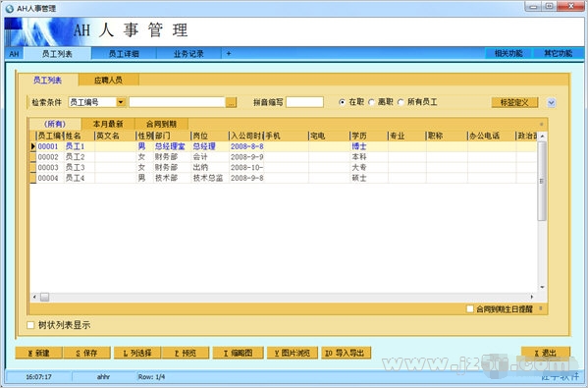Select the 离职 radio button
This screenshot has width=588, height=388.
[x=371, y=102]
